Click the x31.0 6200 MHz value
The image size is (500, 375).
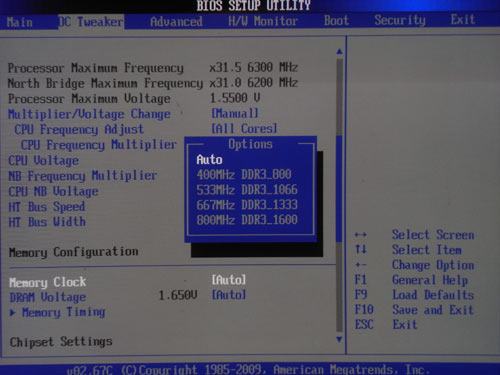click(x=254, y=82)
